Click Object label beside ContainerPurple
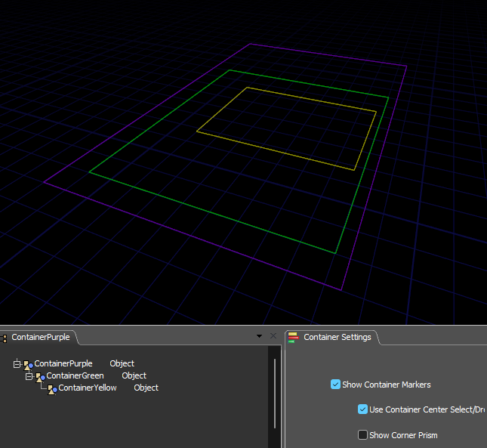This screenshot has height=448, width=487. pyautogui.click(x=122, y=363)
